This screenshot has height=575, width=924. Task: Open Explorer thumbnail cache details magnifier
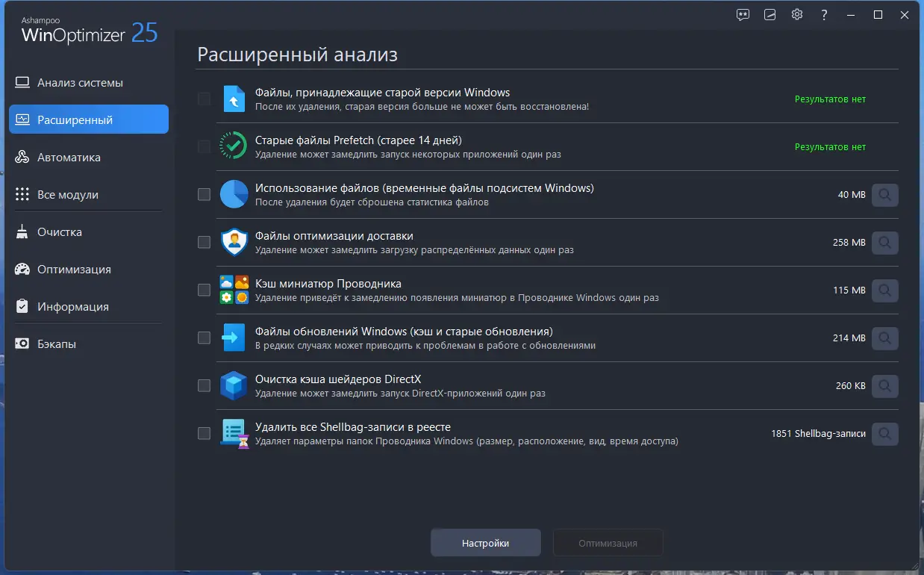pos(884,290)
